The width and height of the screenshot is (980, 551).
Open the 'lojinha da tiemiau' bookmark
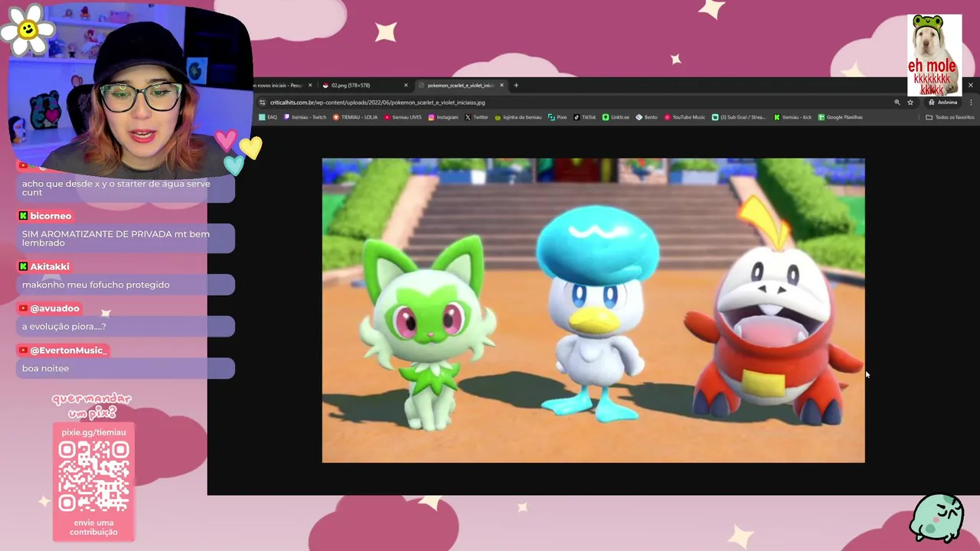point(518,117)
